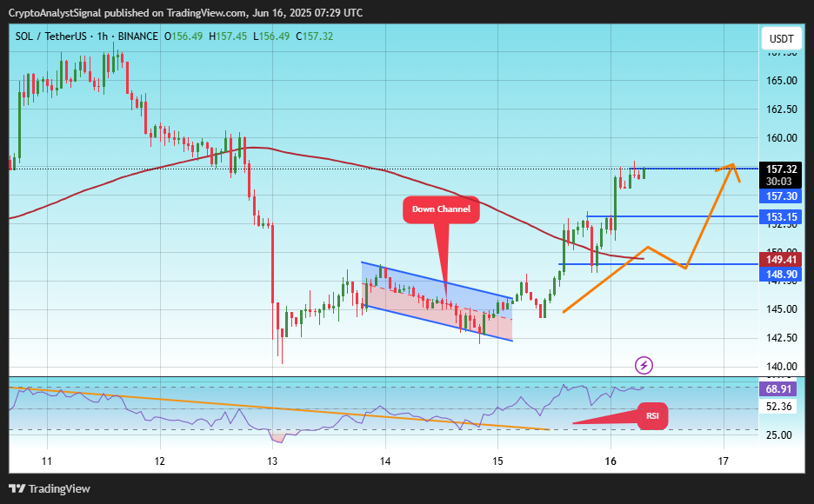Click the 30:03 candle countdown timer

coord(779,182)
